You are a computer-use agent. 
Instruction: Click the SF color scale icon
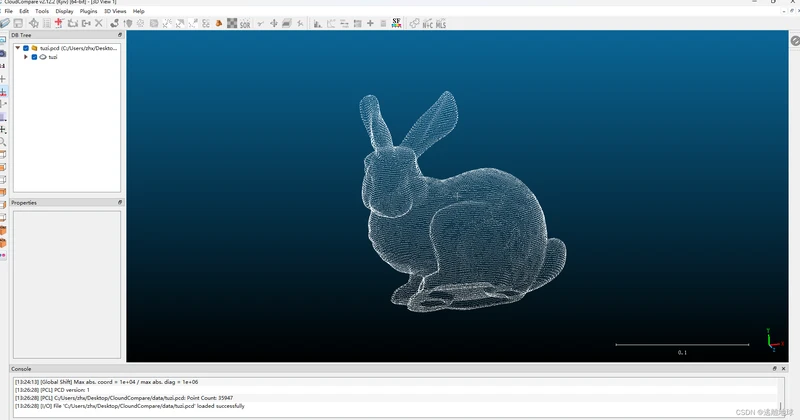tap(396, 23)
